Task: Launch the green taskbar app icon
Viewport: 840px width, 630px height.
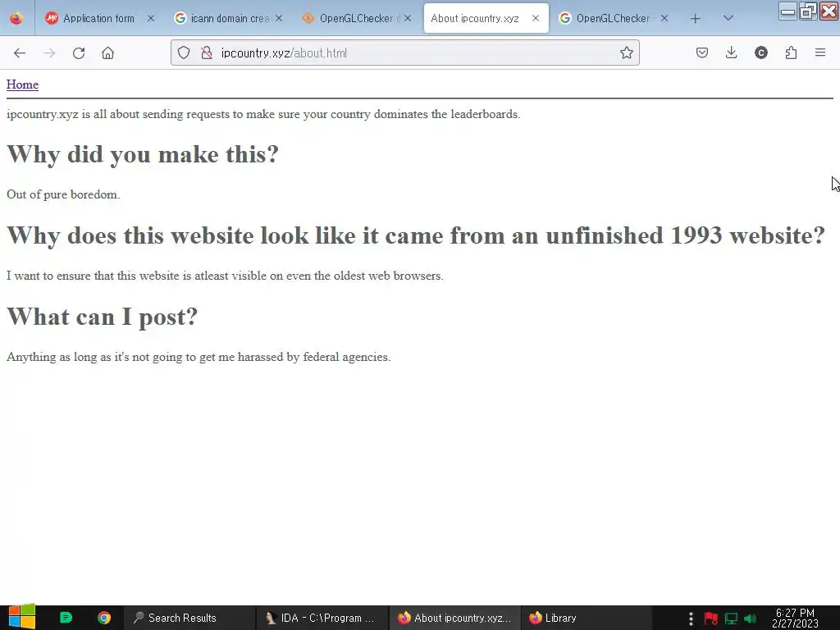Action: [66, 618]
